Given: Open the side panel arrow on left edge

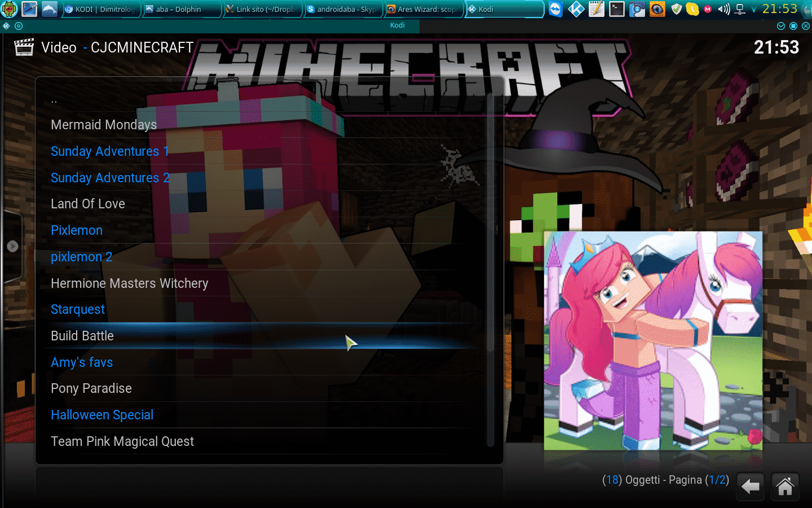Looking at the screenshot, I should pyautogui.click(x=12, y=246).
